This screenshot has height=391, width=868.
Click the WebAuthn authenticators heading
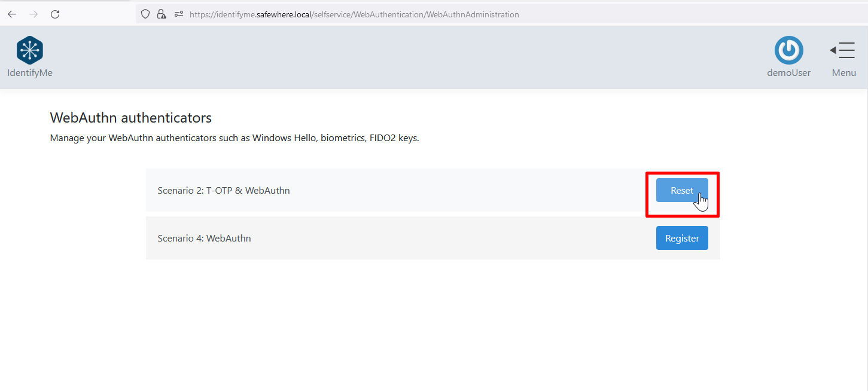pyautogui.click(x=130, y=118)
